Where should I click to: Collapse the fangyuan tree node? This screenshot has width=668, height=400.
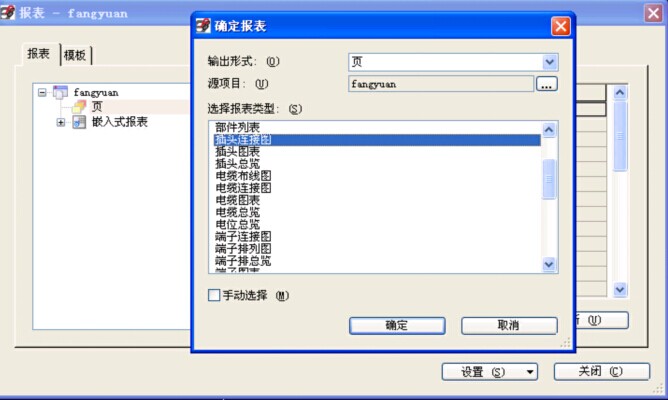42,92
